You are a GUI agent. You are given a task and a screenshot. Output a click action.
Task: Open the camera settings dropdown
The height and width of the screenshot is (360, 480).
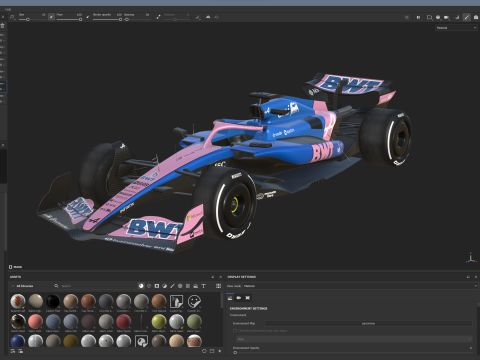click(447, 17)
